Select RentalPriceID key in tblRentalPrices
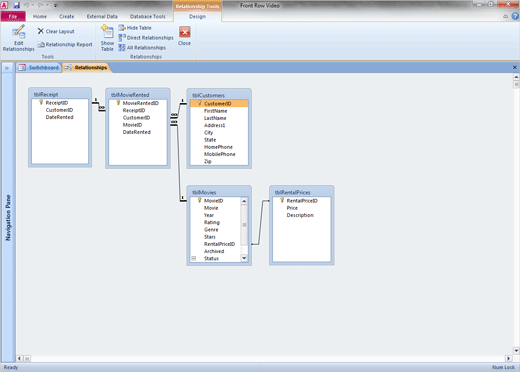The height and width of the screenshot is (372, 520). click(302, 201)
